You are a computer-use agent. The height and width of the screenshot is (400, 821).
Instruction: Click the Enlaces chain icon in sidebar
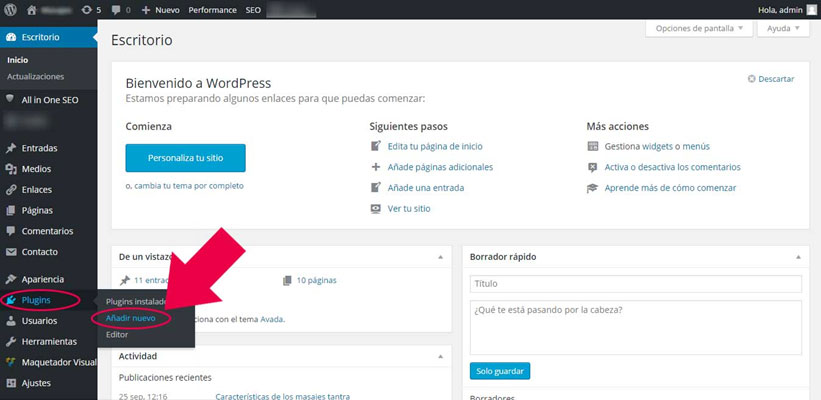tap(10, 190)
